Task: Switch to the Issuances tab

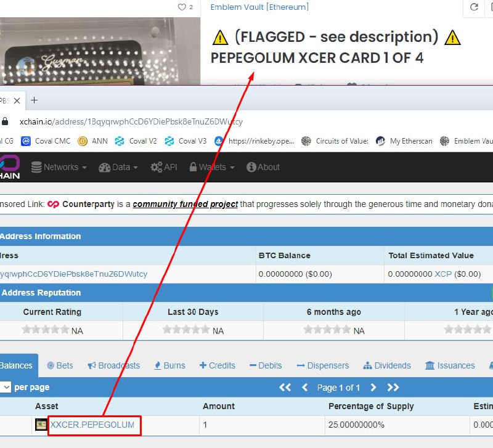Action: coord(450,365)
